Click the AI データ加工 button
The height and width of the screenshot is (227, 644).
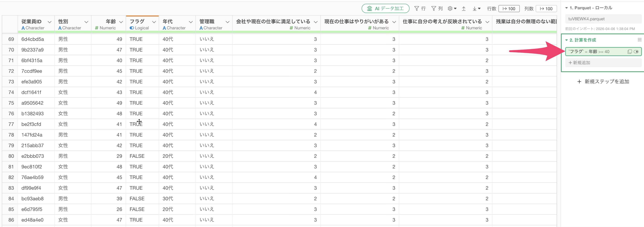point(385,8)
